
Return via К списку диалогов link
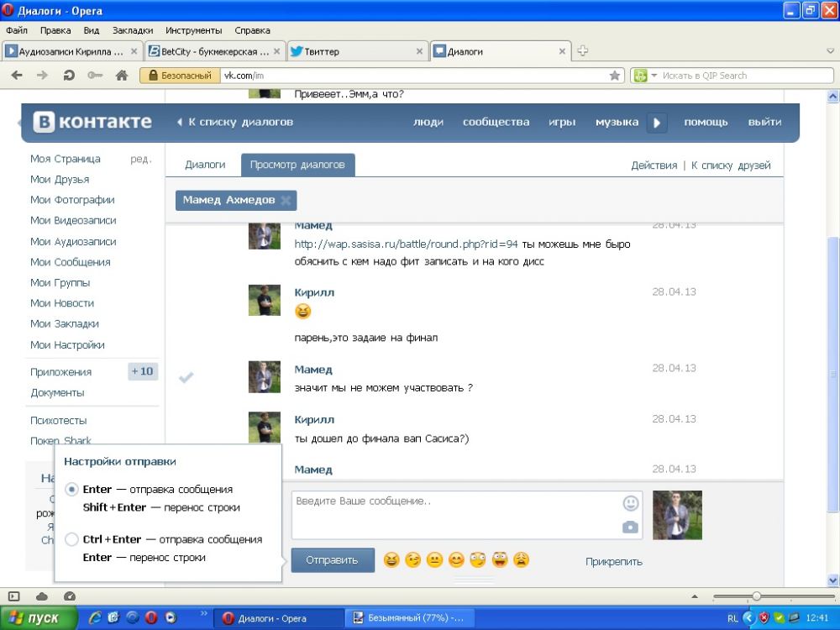[235, 122]
